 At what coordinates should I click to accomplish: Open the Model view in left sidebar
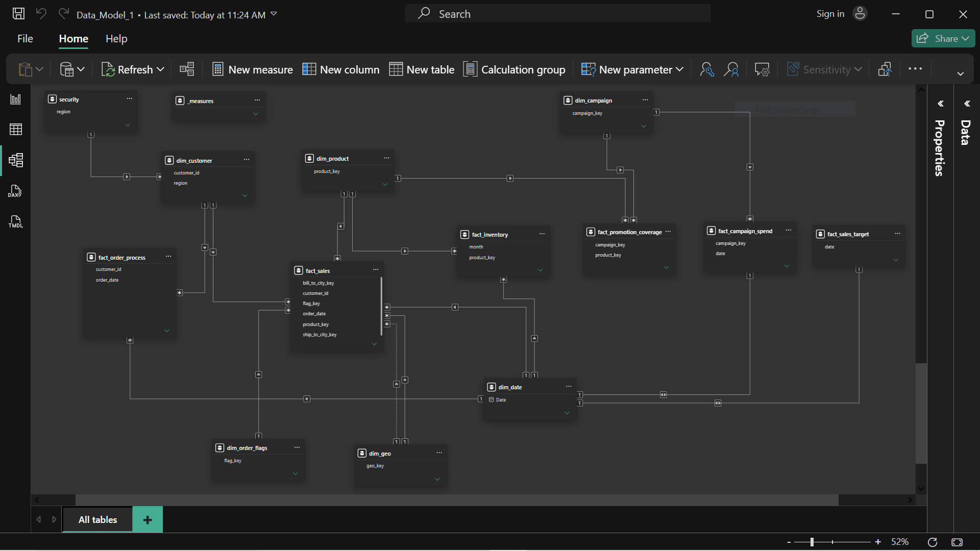[16, 160]
